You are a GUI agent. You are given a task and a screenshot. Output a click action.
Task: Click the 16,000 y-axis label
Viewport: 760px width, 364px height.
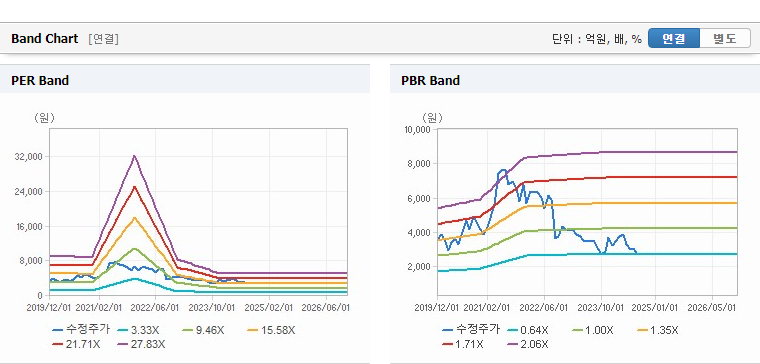coord(30,226)
